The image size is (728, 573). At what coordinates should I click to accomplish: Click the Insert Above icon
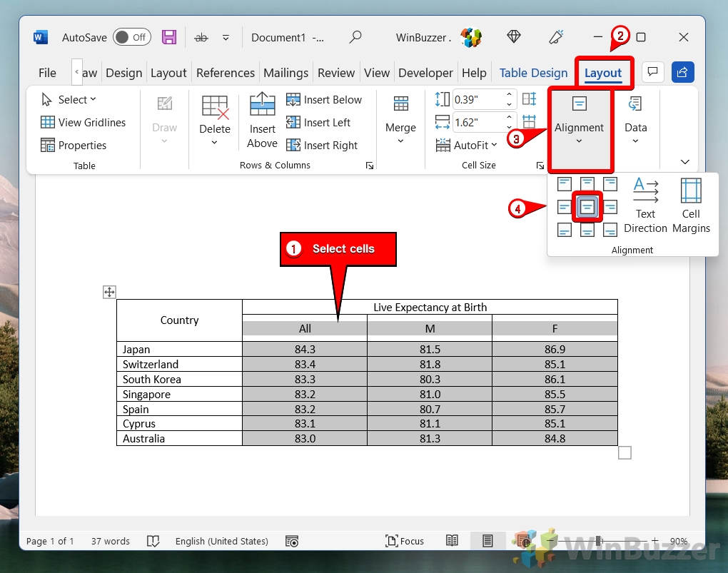click(262, 121)
